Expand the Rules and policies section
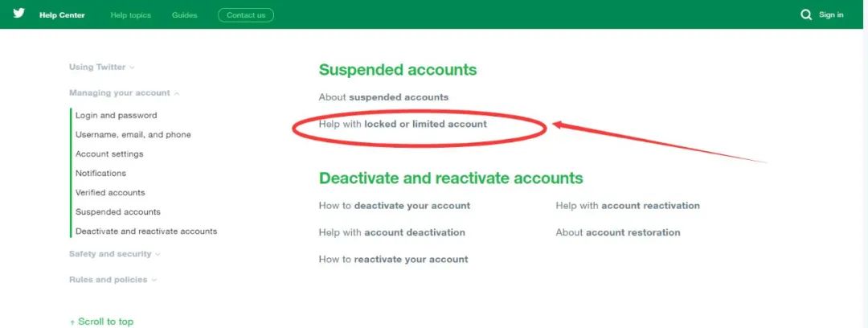 [112, 280]
